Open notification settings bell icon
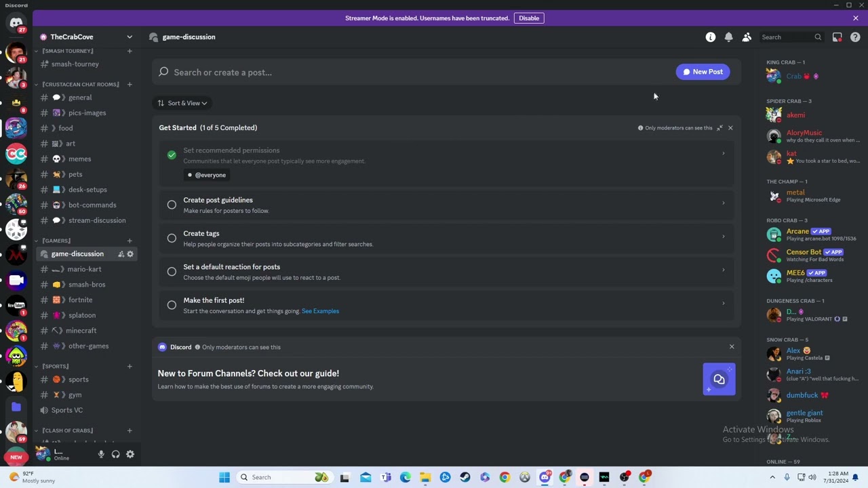868x488 pixels. 728,37
